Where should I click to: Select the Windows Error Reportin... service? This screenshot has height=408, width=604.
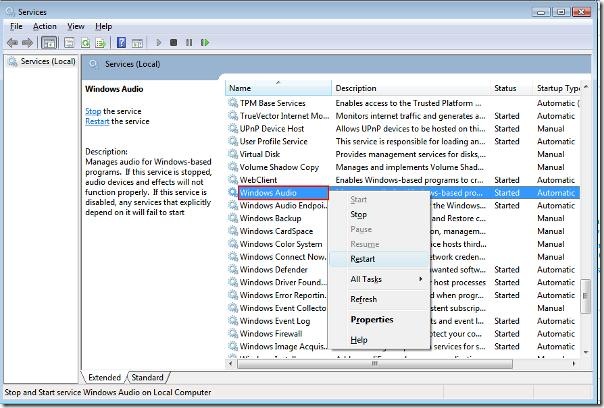[283, 295]
